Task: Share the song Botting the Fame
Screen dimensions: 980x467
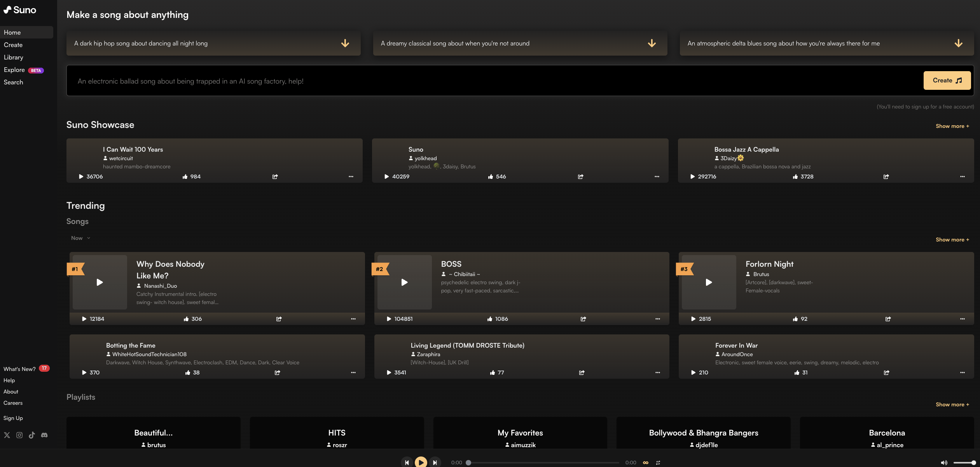Action: (x=278, y=373)
